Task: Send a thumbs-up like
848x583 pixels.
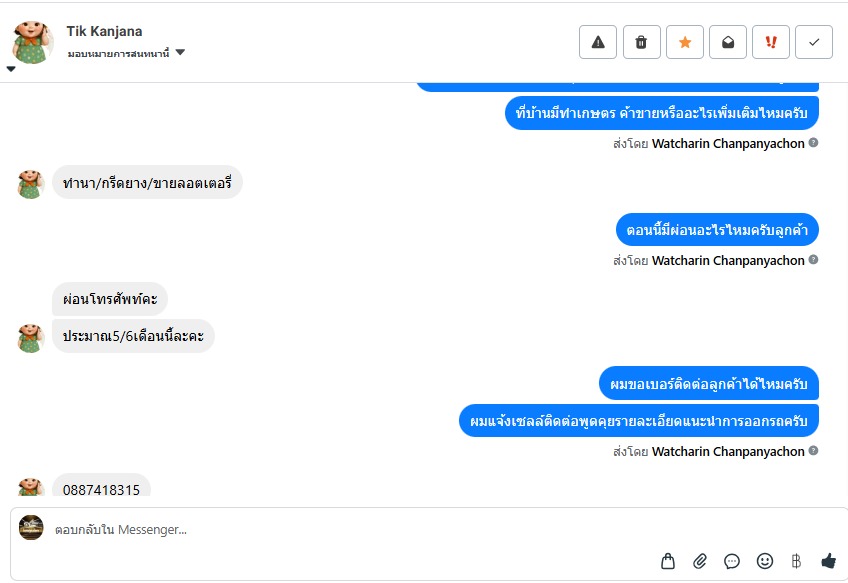Action: [828, 561]
